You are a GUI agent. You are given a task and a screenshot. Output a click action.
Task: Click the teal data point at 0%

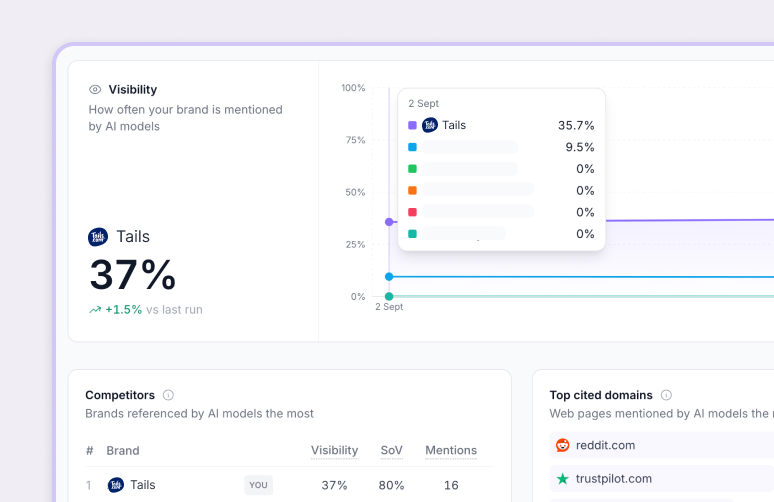389,296
